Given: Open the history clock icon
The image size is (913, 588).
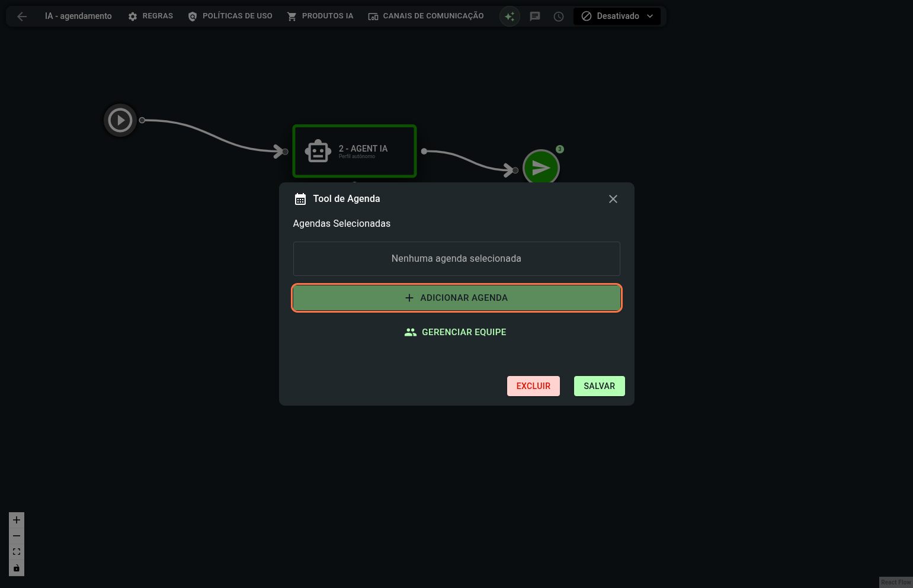Looking at the screenshot, I should click(x=559, y=17).
